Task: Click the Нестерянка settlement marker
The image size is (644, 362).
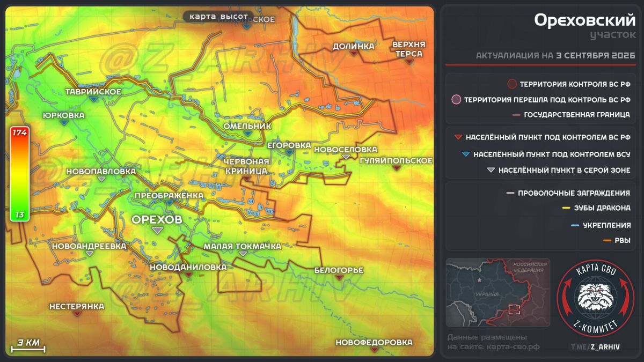Action: (76, 314)
